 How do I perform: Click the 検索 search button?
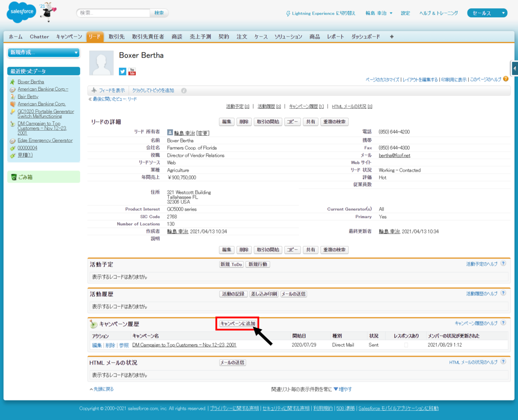(x=159, y=13)
